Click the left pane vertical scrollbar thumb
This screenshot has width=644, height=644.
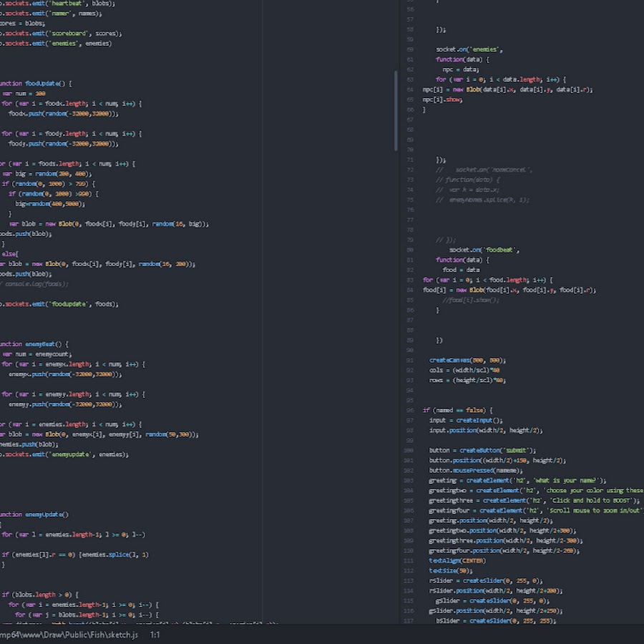tap(396, 110)
